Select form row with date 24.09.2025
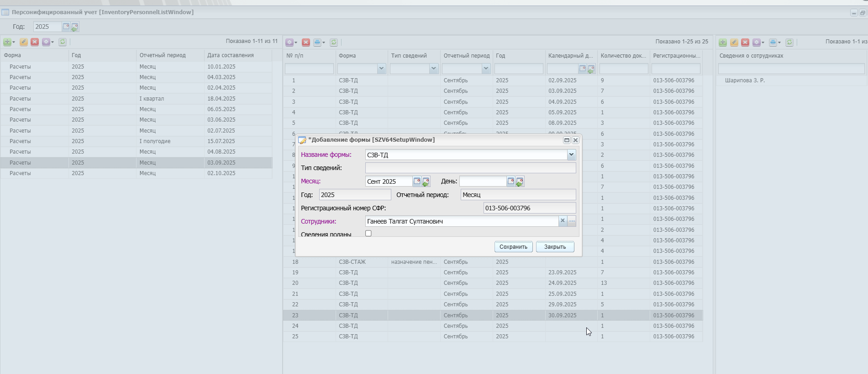The width and height of the screenshot is (868, 374). pyautogui.click(x=493, y=283)
